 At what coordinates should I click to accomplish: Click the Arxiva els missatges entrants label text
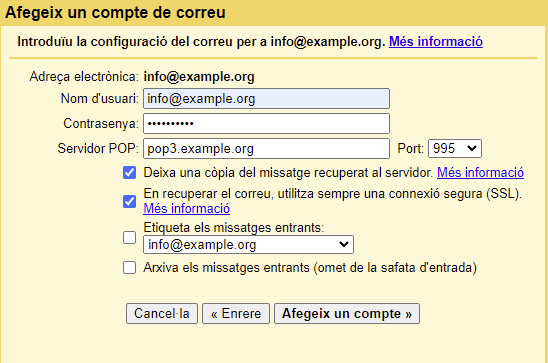(x=310, y=268)
